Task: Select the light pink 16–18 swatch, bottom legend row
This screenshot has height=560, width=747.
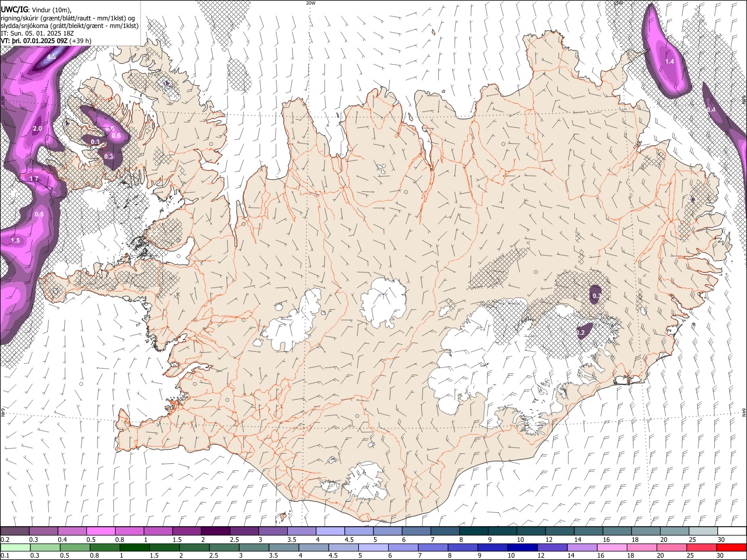Action: [611, 547]
